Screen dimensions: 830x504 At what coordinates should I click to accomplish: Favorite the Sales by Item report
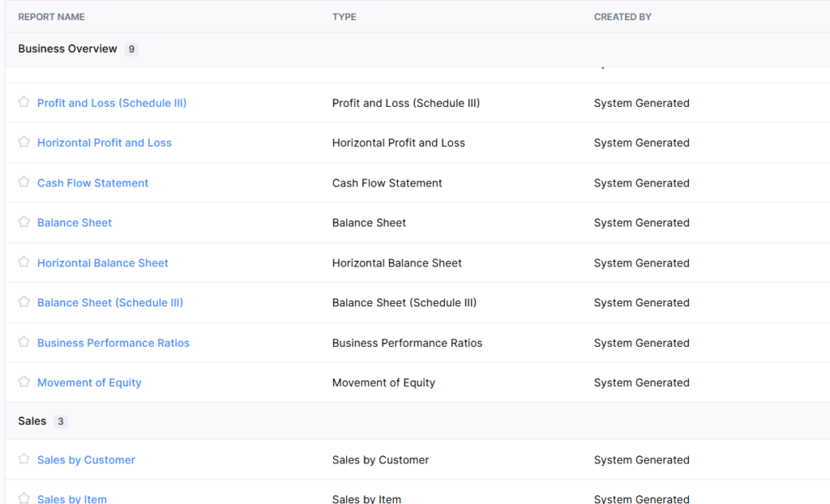[24, 498]
